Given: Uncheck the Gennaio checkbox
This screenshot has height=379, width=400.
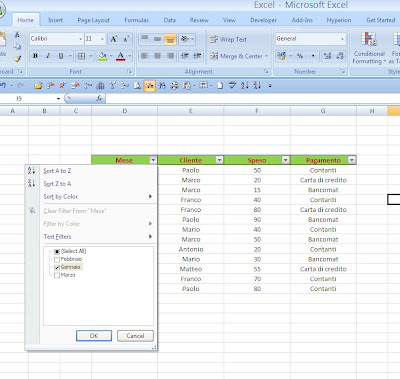Looking at the screenshot, I should point(57,267).
